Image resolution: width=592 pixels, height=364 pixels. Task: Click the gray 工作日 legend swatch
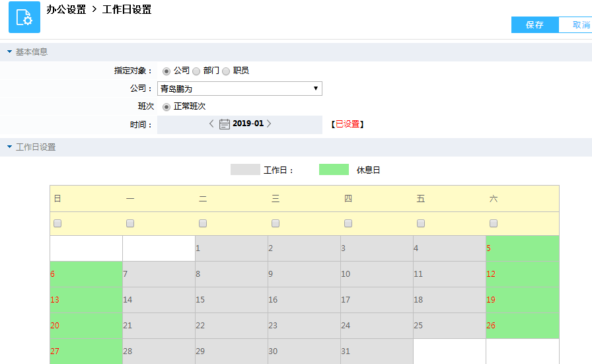point(245,170)
